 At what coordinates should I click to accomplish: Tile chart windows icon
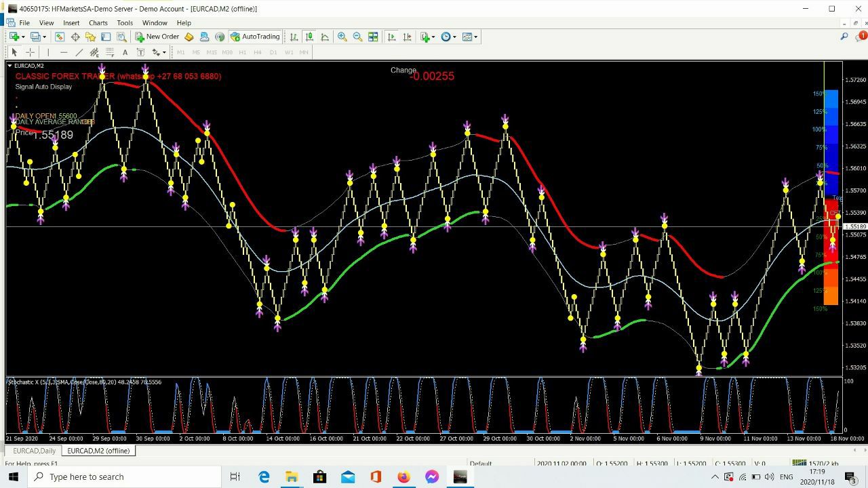(373, 37)
